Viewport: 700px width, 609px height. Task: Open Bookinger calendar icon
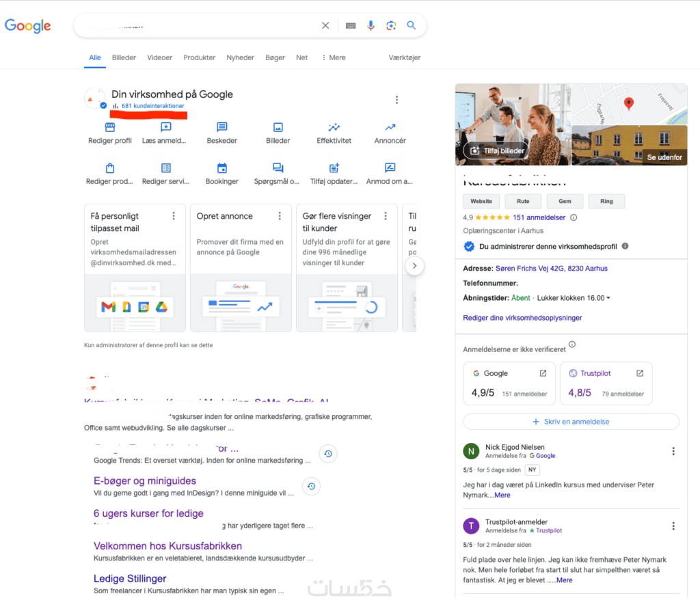pos(222,168)
